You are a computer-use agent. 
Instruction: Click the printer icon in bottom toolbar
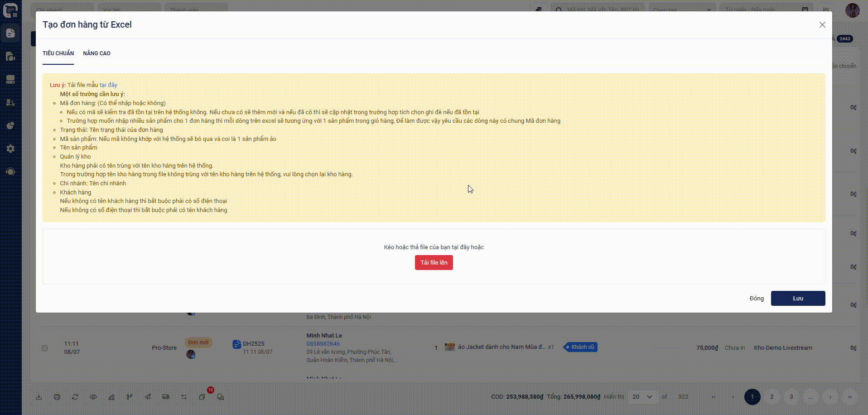[57, 397]
